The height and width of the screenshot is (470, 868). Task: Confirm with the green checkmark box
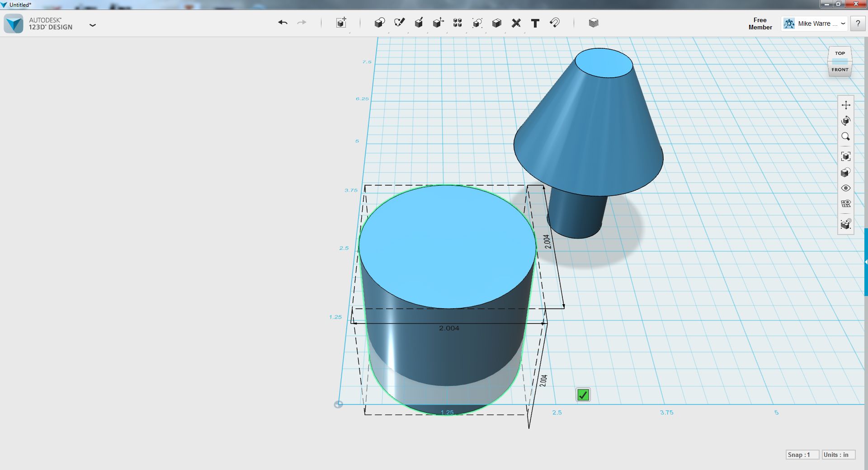pyautogui.click(x=583, y=395)
